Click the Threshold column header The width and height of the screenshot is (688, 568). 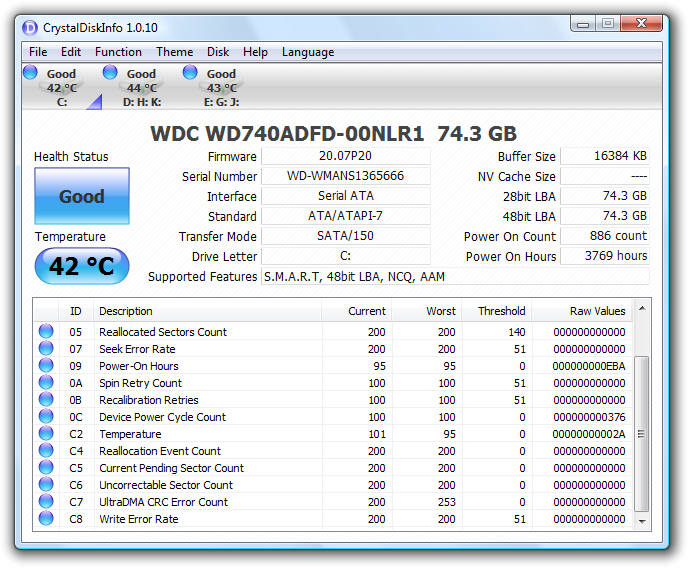501,311
